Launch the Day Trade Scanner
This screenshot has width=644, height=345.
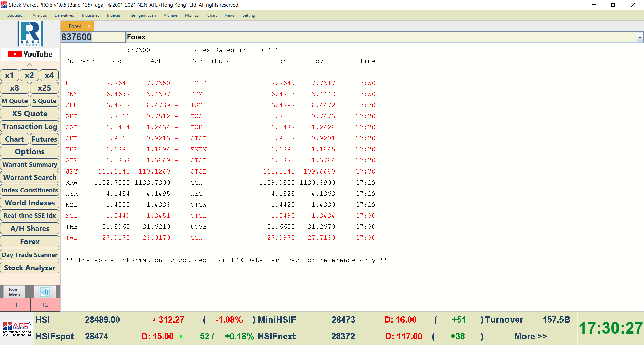(x=30, y=255)
